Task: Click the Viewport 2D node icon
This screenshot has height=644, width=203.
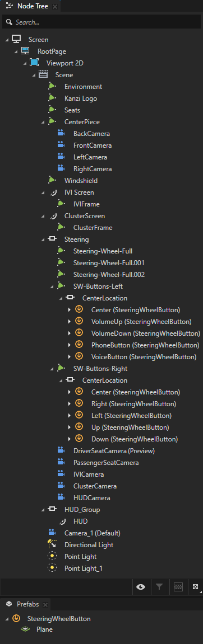Action: (x=34, y=63)
